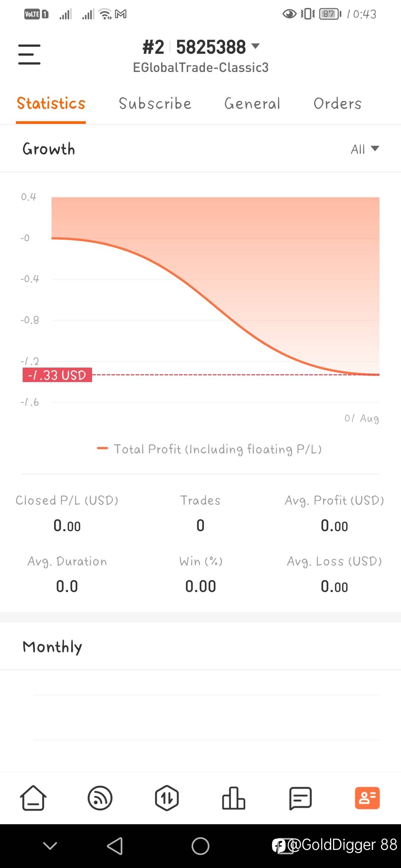Tap the Total Profit chart legend
Image resolution: width=401 pixels, height=868 pixels.
point(209,449)
